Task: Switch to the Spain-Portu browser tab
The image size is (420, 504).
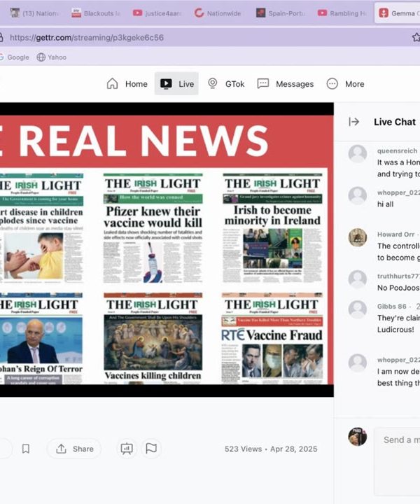Action: [281, 13]
